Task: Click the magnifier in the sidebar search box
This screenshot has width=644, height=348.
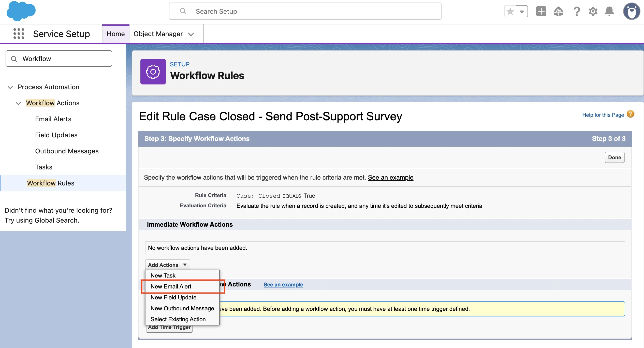Action: [x=14, y=58]
